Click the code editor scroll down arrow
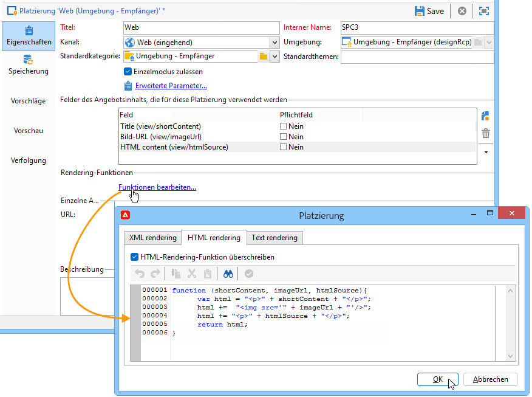 (510, 356)
